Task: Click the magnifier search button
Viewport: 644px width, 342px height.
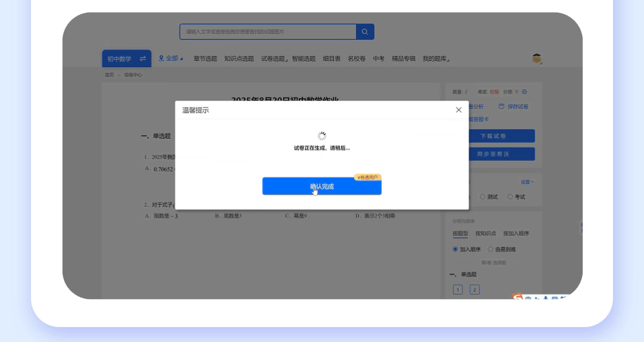Action: 365,32
